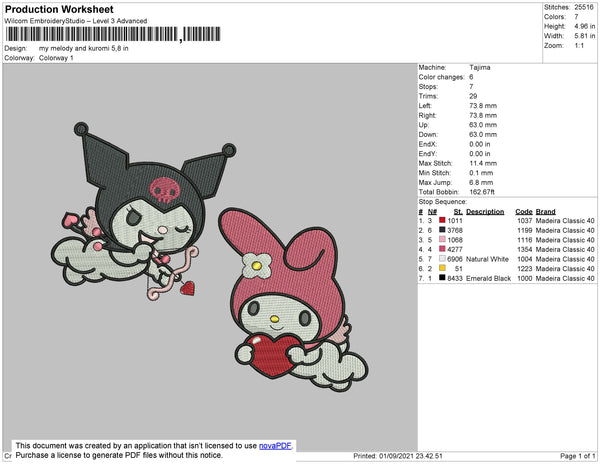Click the barcode under Production Worksheet
600x464 pixels.
(x=113, y=34)
